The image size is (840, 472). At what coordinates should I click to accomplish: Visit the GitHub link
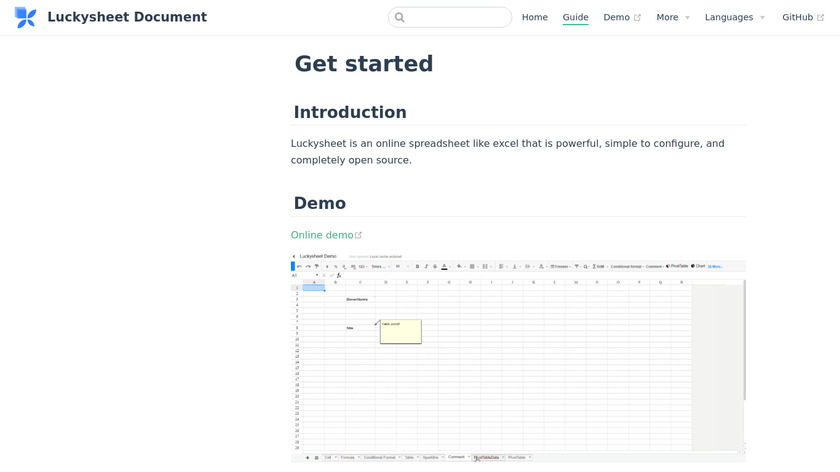tap(803, 17)
